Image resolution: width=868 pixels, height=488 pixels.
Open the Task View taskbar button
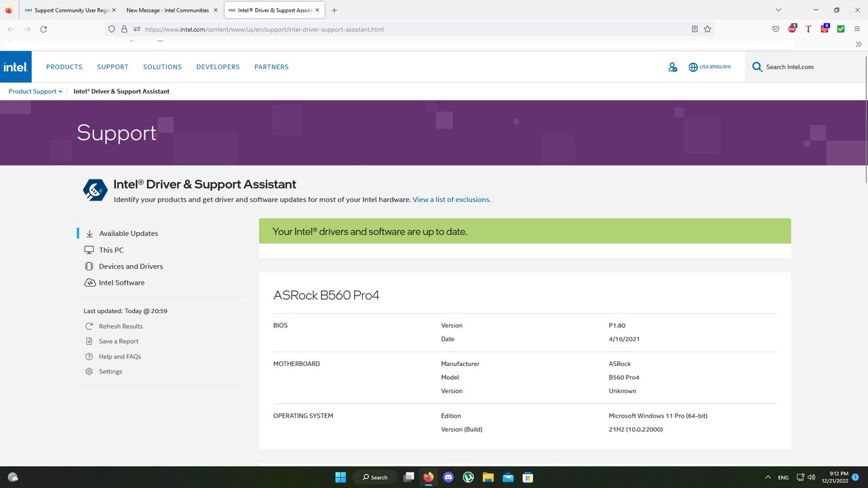408,477
